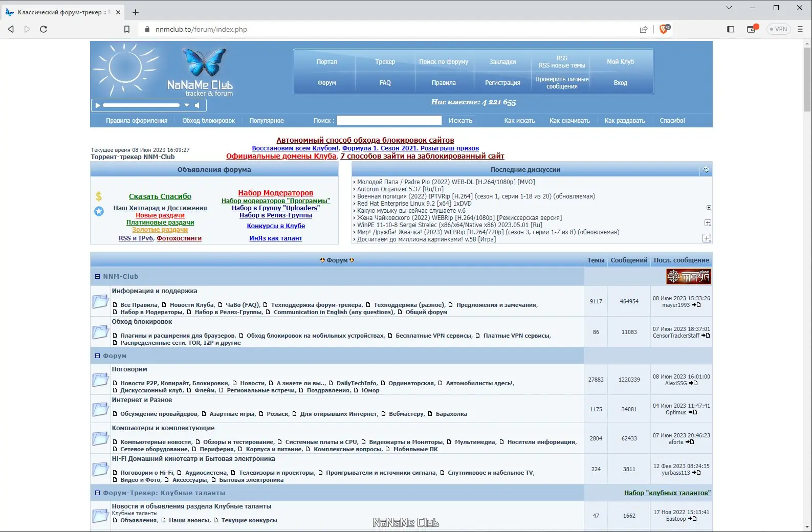This screenshot has height=532, width=812.
Task: Click folder icon for Поговорим forum
Action: pyautogui.click(x=100, y=380)
